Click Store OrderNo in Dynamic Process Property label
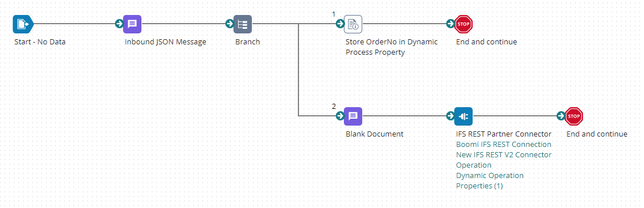 392,47
